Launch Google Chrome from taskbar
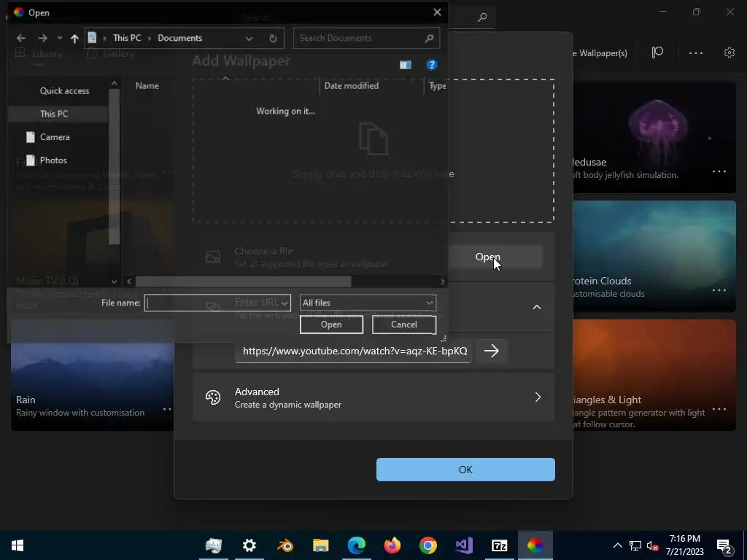747x560 pixels. point(427,545)
